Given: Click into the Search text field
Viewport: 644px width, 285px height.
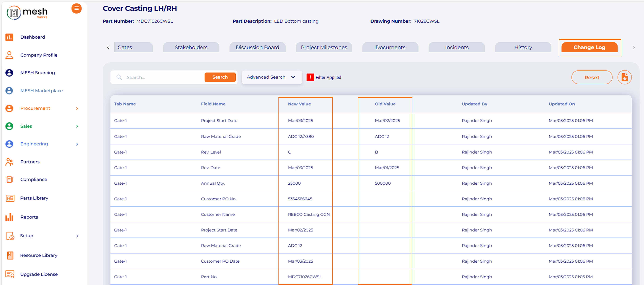Looking at the screenshot, I should pos(162,77).
